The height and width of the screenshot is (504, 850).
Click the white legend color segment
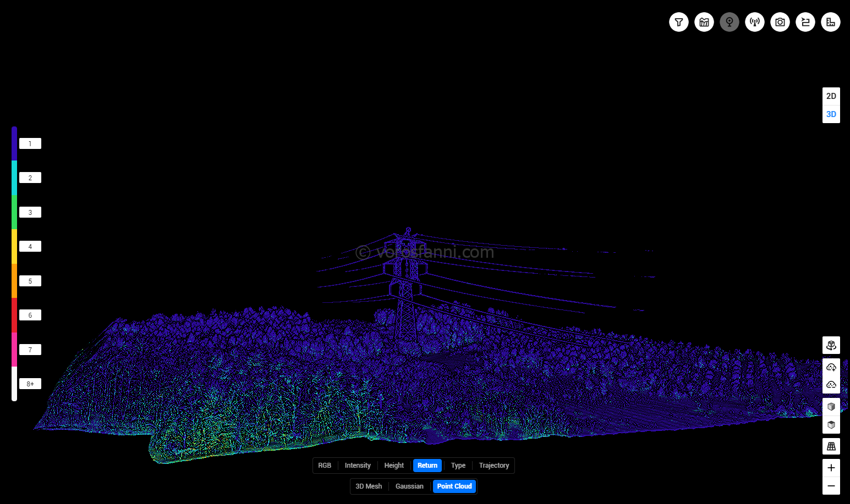[x=14, y=384]
